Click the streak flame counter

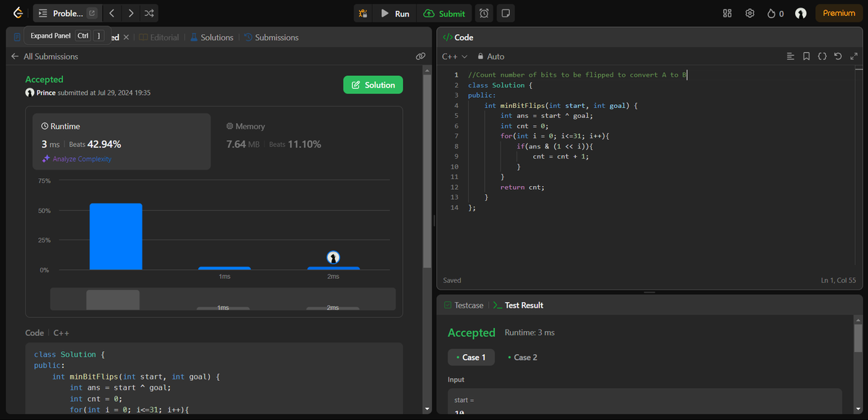point(775,13)
